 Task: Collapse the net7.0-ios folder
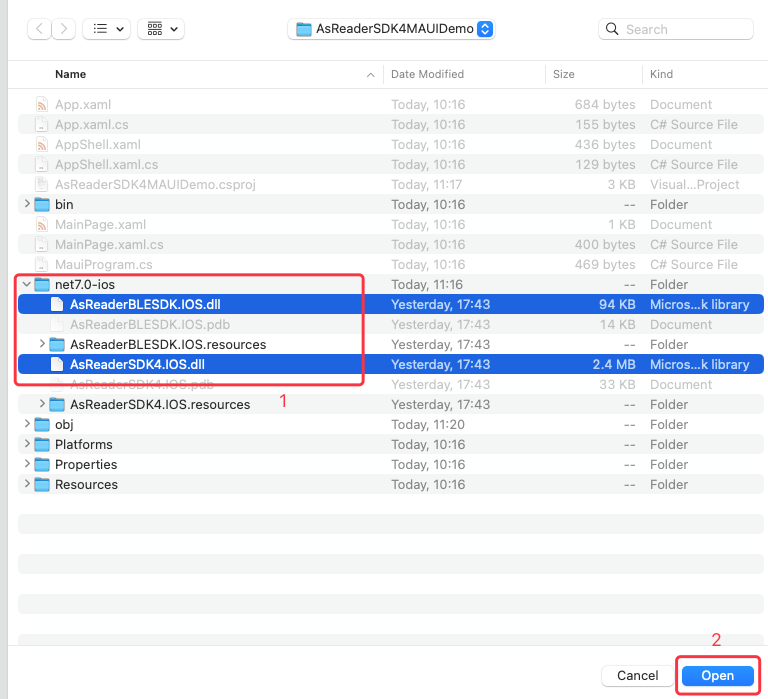(x=26, y=285)
